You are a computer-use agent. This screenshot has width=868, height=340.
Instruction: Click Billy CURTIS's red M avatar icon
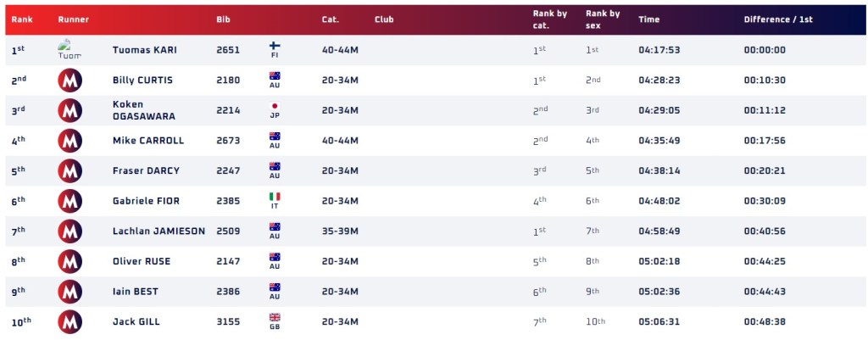pyautogui.click(x=70, y=81)
